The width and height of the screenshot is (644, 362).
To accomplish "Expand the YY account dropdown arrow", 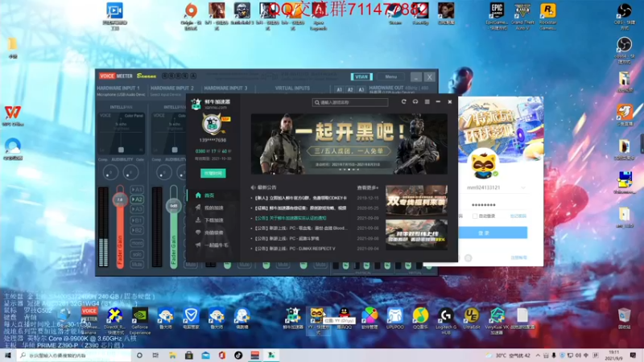I will click(522, 187).
